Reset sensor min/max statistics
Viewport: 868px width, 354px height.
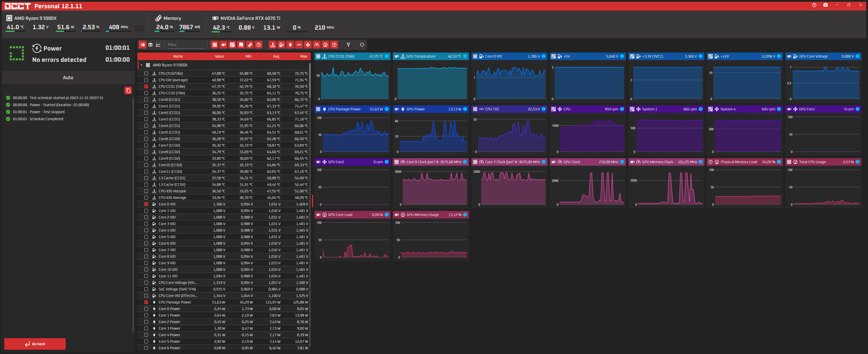click(362, 45)
